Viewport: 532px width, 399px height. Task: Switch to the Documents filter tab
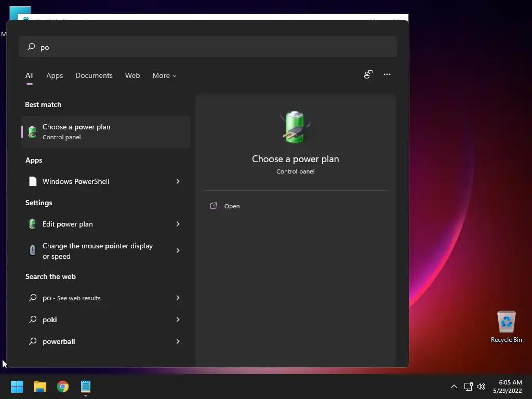click(x=94, y=76)
